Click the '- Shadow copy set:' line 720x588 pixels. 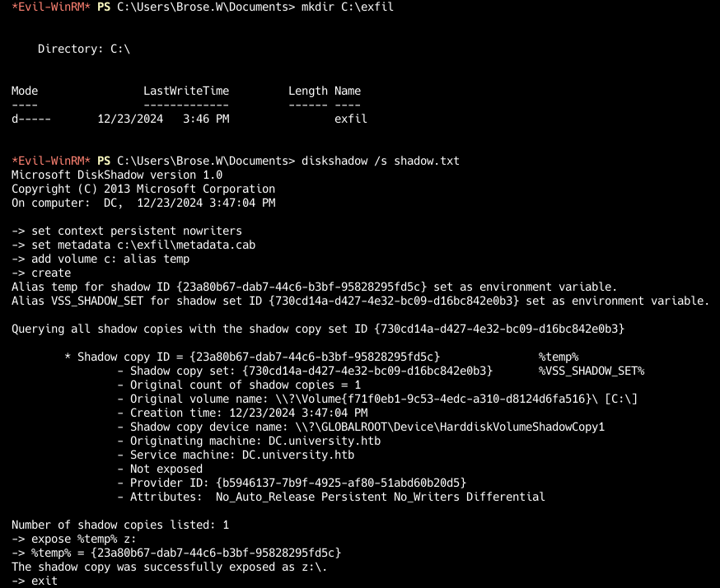point(305,371)
